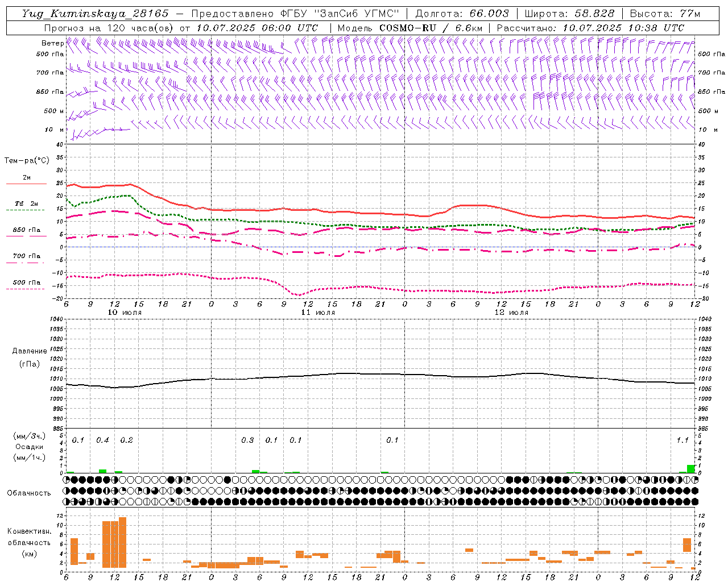The width and height of the screenshot is (728, 582).
Task: Click the 10 июля date label
Action: [125, 313]
